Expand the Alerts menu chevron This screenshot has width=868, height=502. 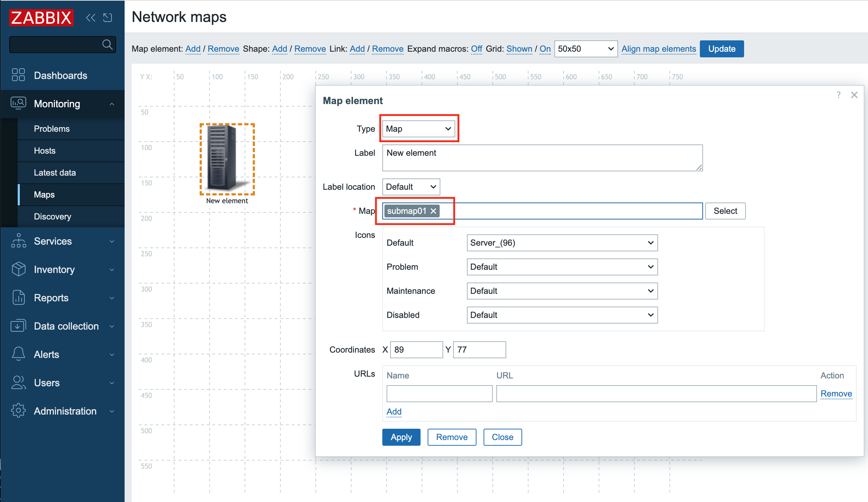point(112,355)
